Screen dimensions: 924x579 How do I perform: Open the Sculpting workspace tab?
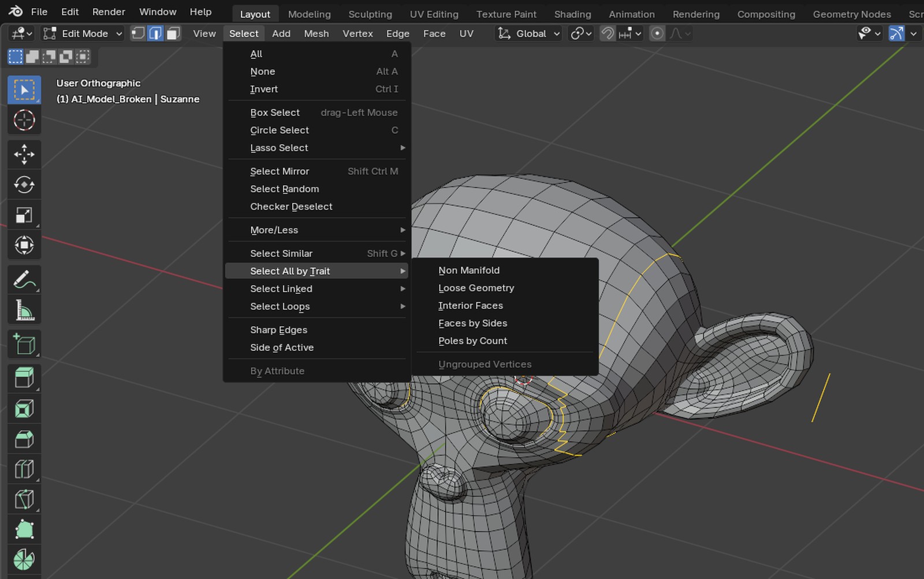coord(370,14)
